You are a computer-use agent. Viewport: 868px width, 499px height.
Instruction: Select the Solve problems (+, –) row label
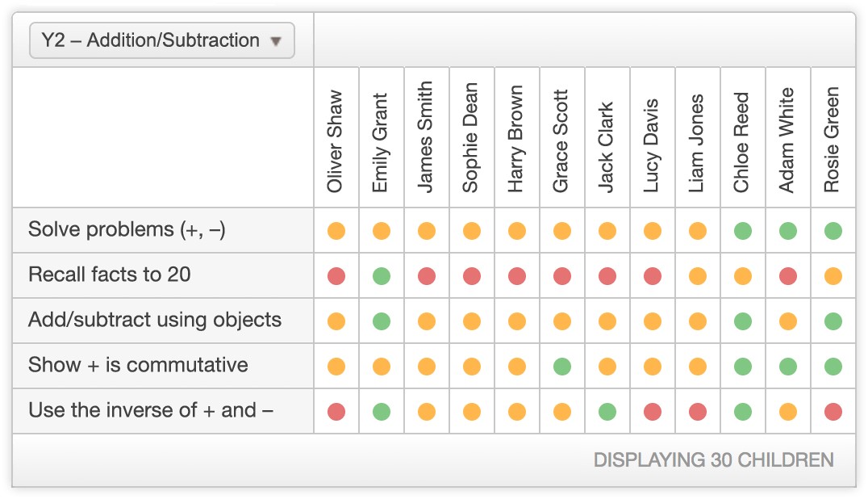point(127,229)
